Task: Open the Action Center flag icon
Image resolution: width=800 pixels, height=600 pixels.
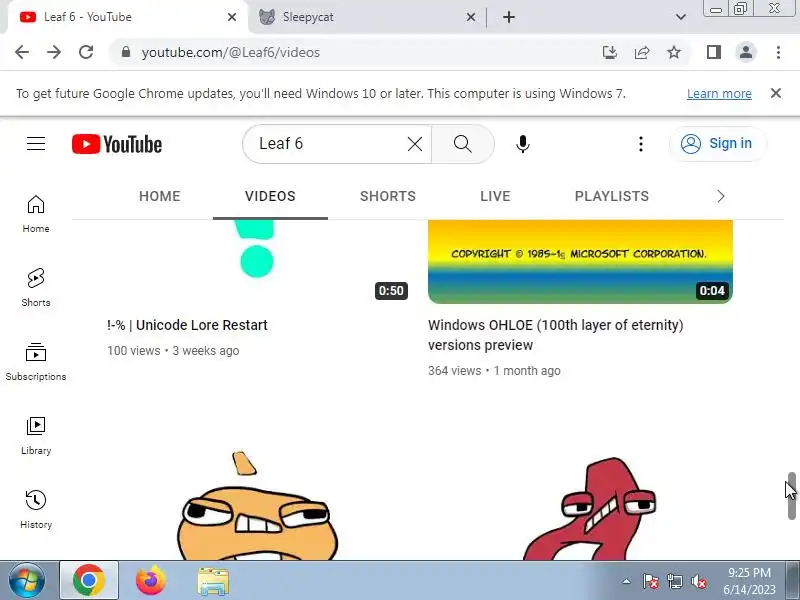Action: point(650,581)
